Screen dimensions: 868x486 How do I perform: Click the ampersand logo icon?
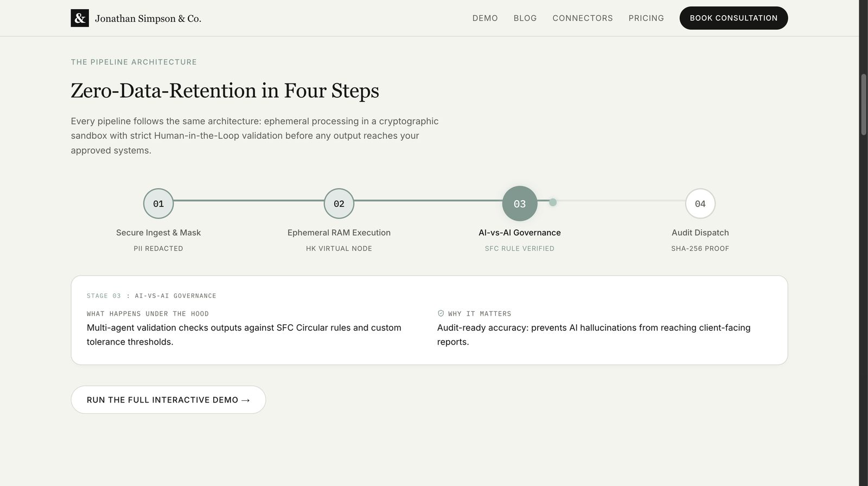point(80,18)
